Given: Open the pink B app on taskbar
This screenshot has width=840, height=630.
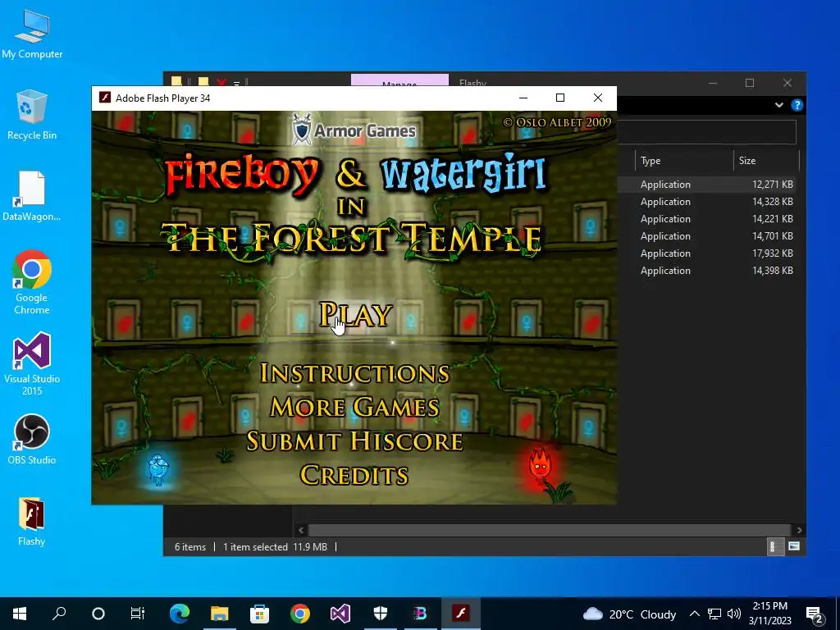Looking at the screenshot, I should point(421,614).
